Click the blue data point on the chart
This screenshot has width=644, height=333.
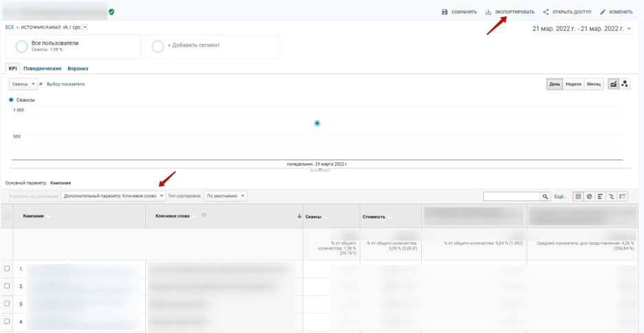[x=317, y=123]
